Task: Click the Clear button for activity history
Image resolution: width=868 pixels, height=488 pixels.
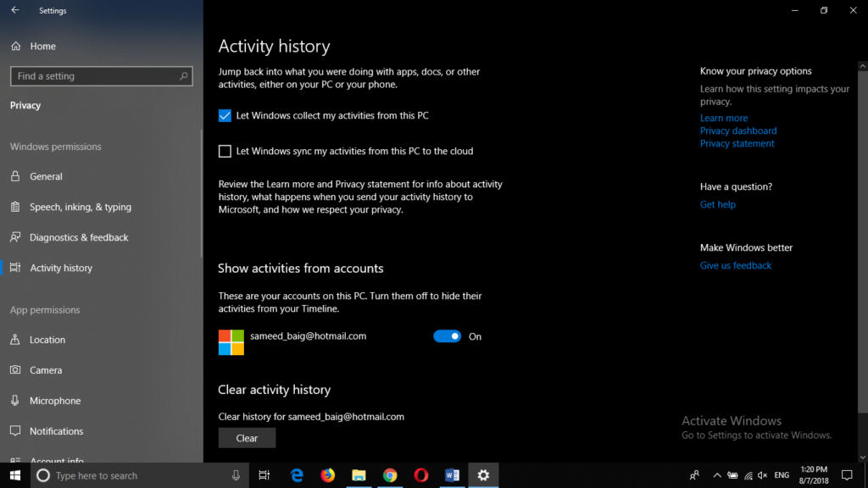Action: pos(247,438)
